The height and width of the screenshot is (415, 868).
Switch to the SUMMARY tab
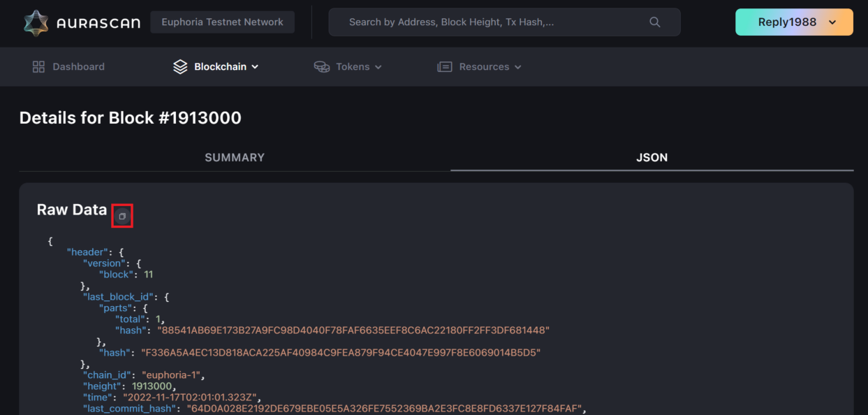(x=235, y=158)
